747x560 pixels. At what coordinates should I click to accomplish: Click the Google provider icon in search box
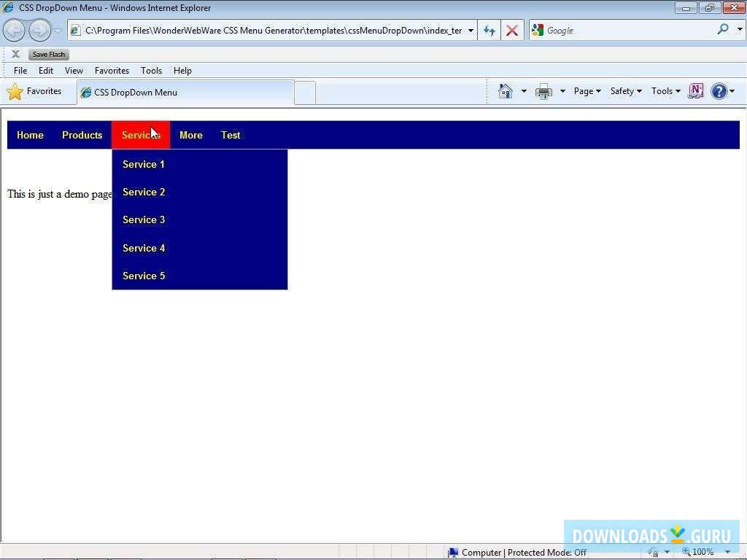coord(538,30)
